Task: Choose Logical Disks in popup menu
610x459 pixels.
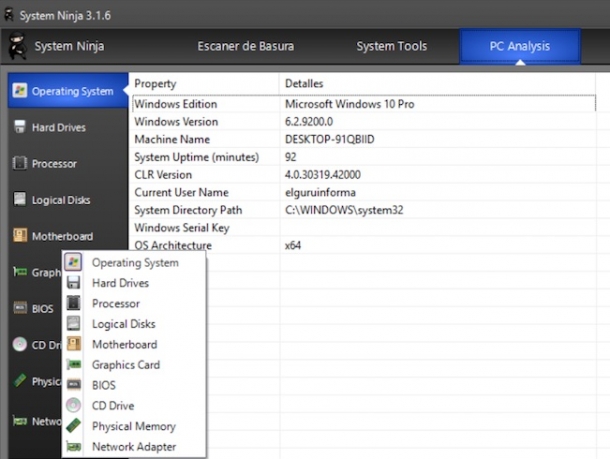Action: point(134,324)
